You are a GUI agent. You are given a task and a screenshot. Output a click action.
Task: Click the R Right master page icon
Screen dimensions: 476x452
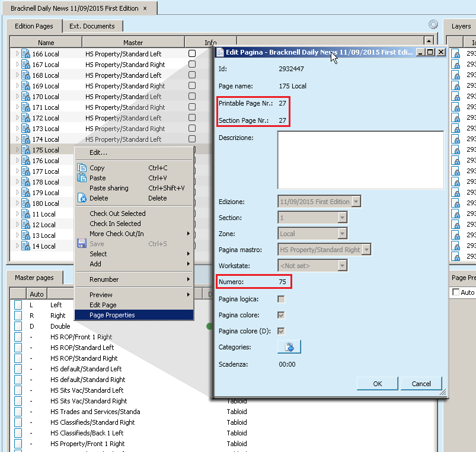[18, 316]
